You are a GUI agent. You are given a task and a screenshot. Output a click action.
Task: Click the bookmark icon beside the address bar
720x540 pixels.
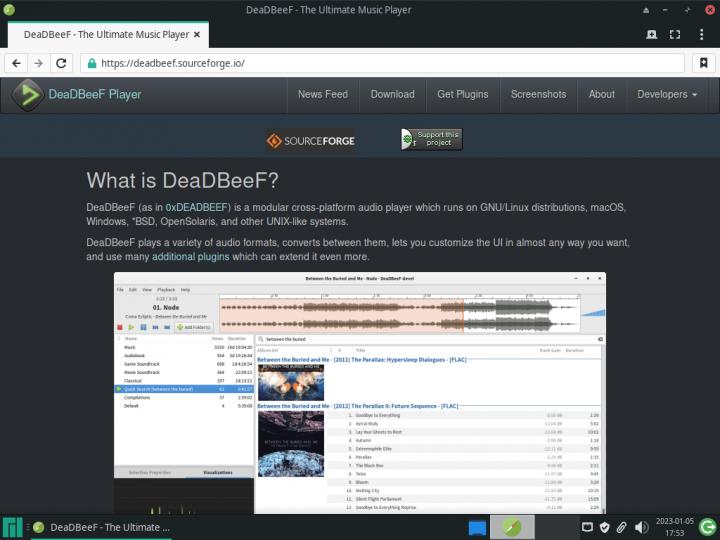coord(703,62)
